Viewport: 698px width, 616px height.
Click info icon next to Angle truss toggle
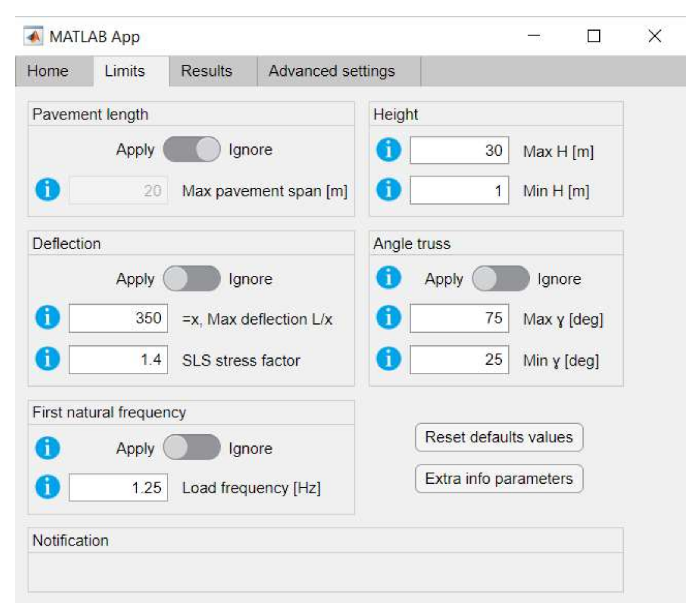point(388,278)
